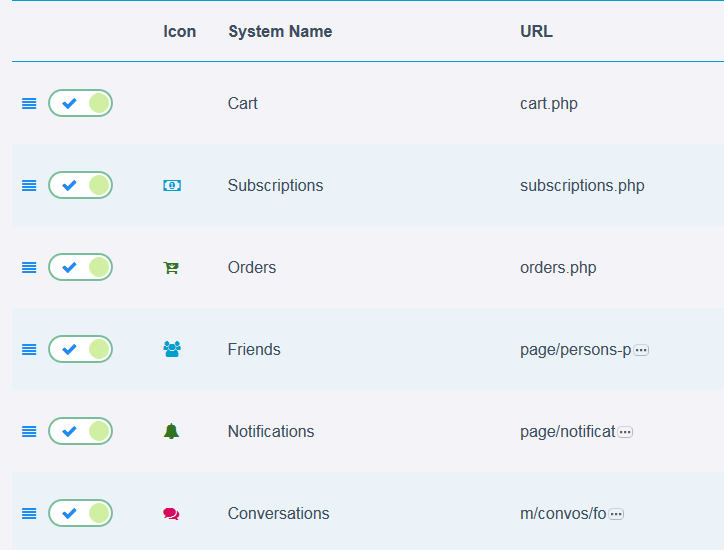
Task: Expand the truncated Notifications URL ellipsis
Action: tap(625, 432)
